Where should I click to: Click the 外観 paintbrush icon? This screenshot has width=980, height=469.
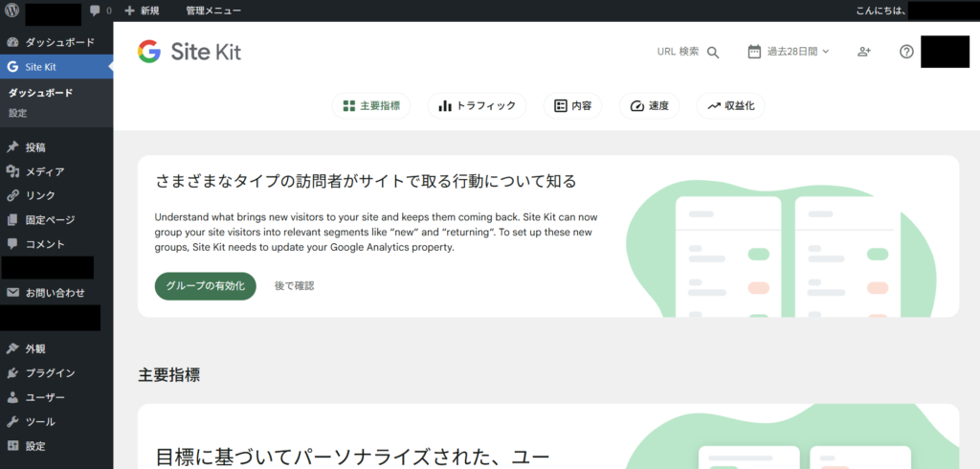[x=12, y=349]
